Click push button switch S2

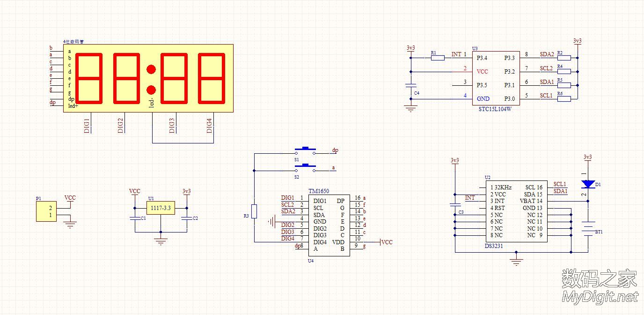305,167
